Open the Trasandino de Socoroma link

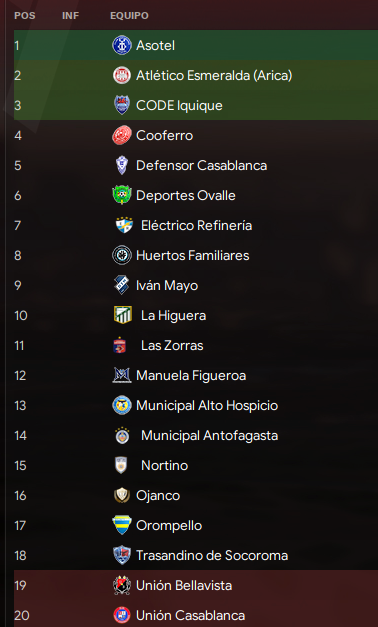coord(212,555)
